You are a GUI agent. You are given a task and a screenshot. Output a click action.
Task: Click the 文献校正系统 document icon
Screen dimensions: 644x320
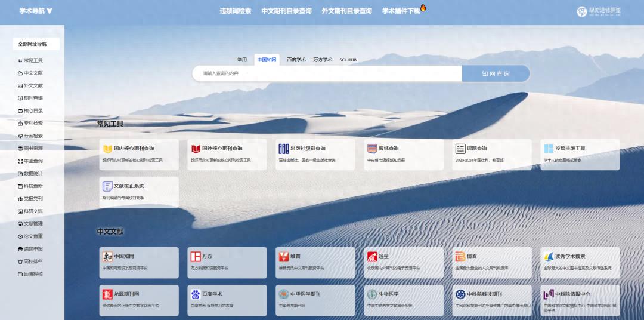point(107,186)
